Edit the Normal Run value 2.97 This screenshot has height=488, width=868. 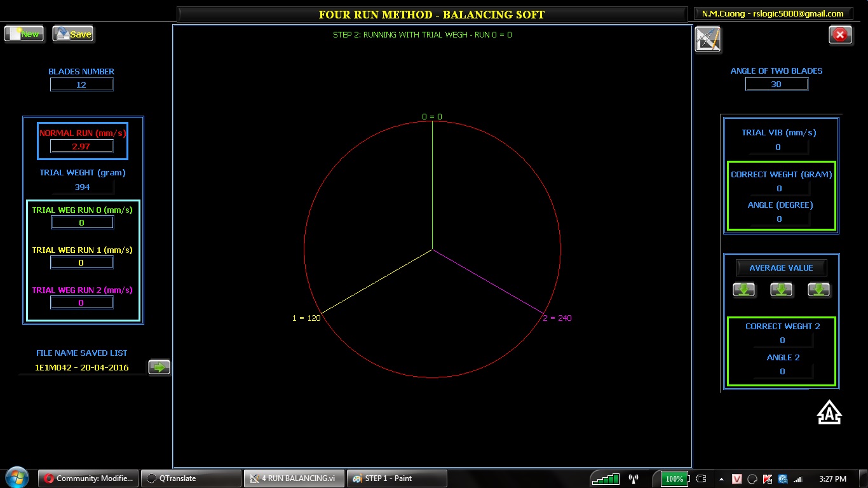81,146
